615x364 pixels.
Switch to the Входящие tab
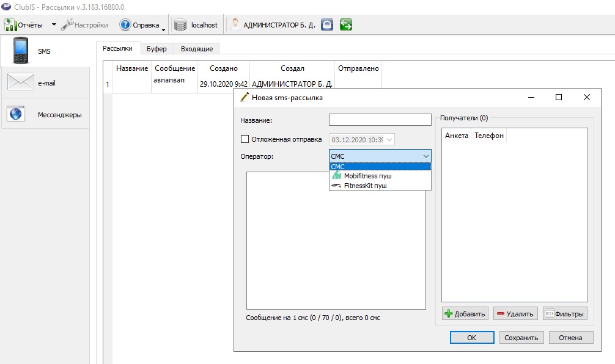(197, 49)
